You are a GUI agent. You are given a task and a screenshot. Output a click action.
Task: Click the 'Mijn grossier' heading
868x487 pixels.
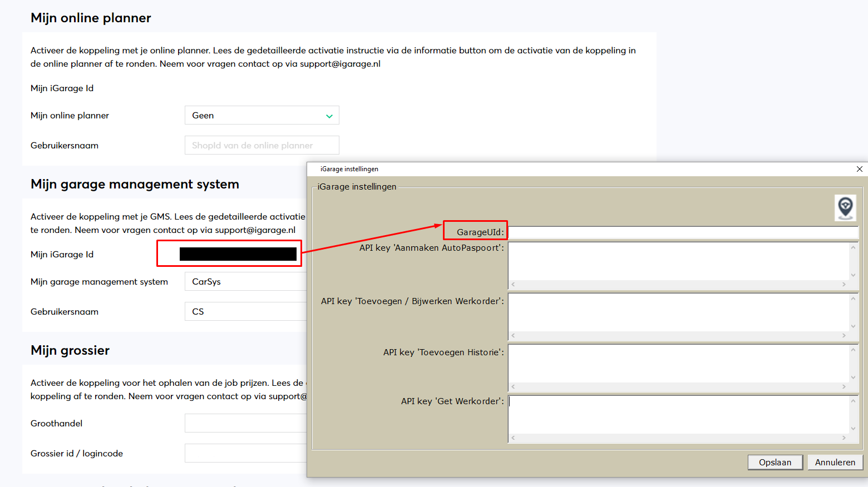pyautogui.click(x=70, y=350)
